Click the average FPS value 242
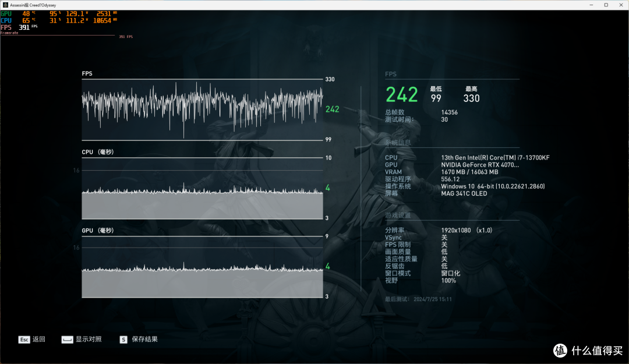The image size is (629, 364). click(x=401, y=95)
